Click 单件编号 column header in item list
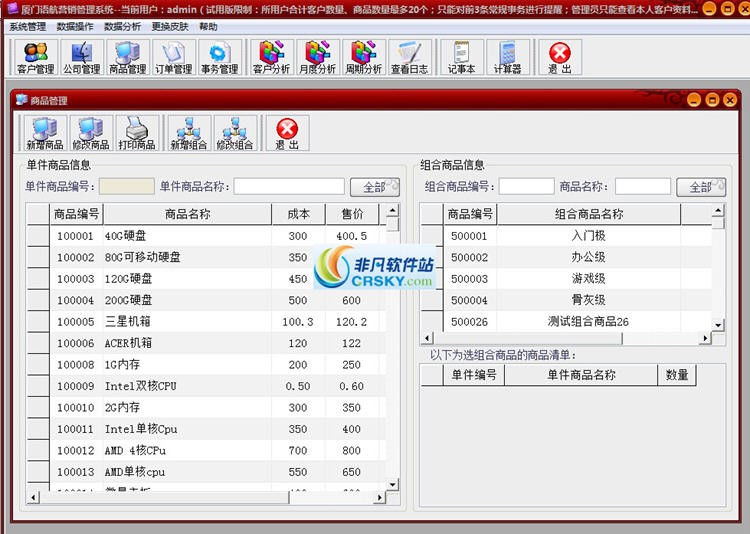The image size is (750, 534). coord(474,375)
